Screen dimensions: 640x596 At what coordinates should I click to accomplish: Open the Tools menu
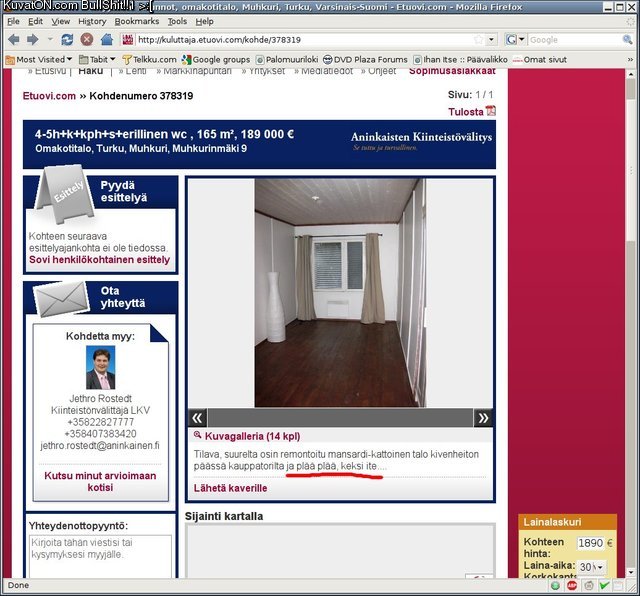pyautogui.click(x=177, y=22)
